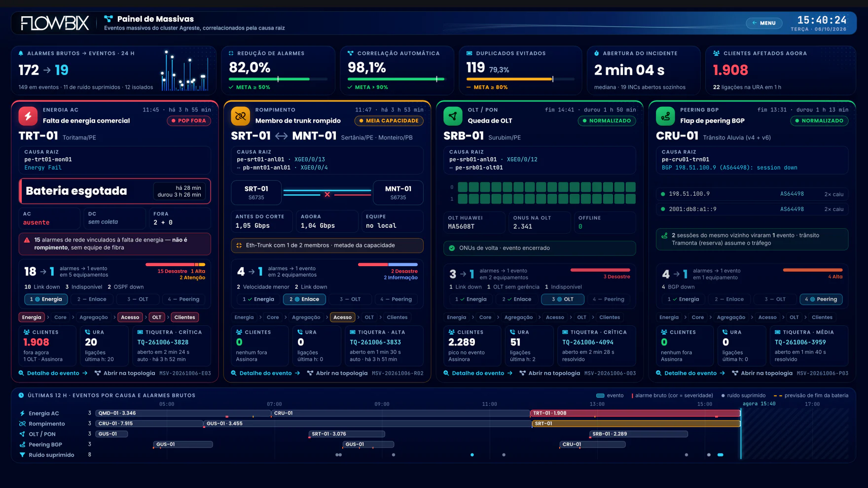Click the Painel de Massivas title icon
The image size is (868, 488).
pyautogui.click(x=108, y=19)
